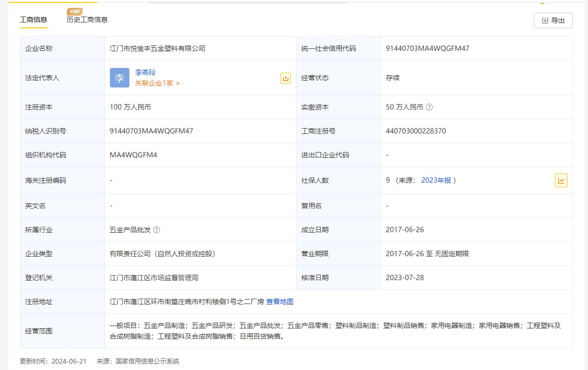
Task: Click the company name 江门市悦愉丰五金塑料有限公司
Action: [158, 48]
